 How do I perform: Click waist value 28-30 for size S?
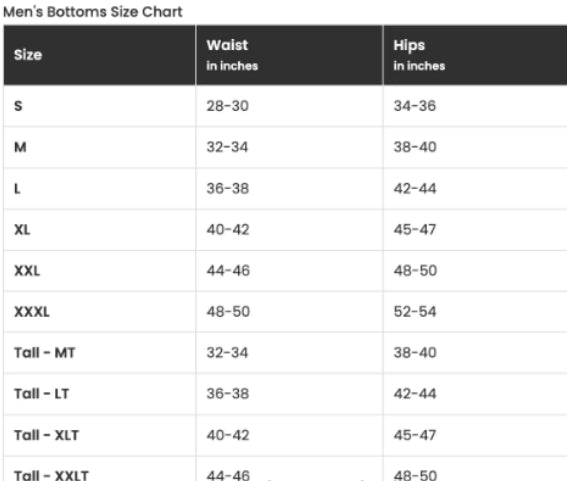(227, 106)
